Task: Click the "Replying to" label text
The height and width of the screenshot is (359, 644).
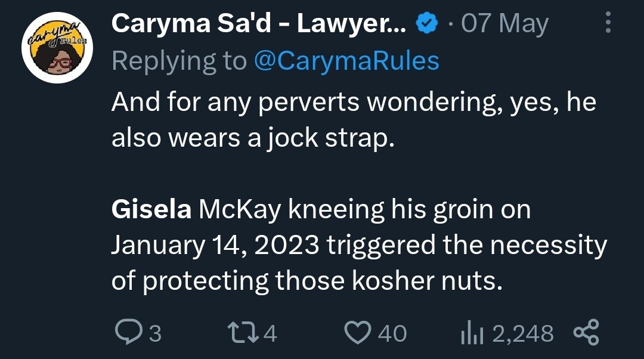Action: [179, 61]
